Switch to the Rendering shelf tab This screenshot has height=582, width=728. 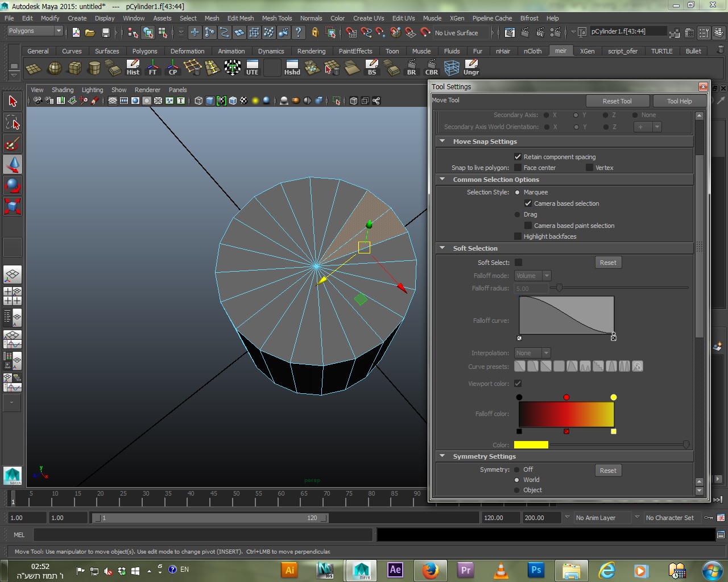tap(311, 51)
